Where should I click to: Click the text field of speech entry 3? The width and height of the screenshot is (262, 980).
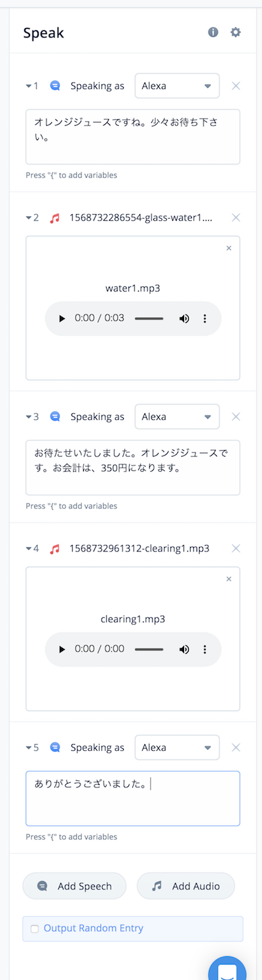point(133,468)
